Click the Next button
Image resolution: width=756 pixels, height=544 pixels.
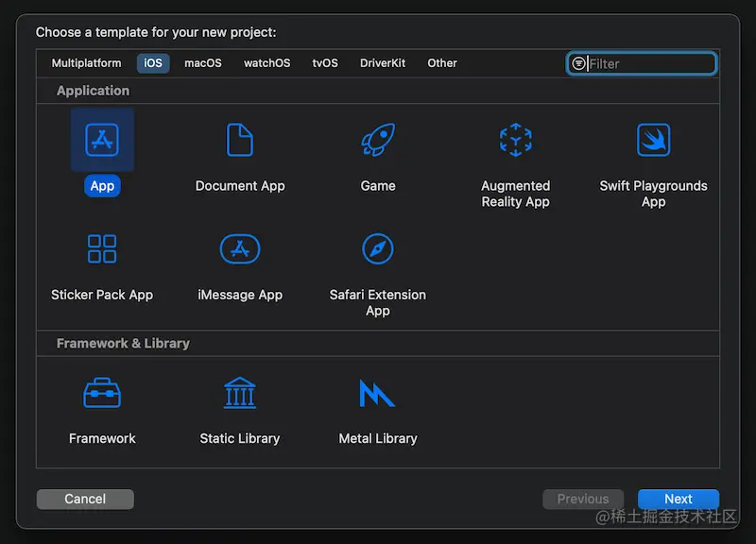679,499
